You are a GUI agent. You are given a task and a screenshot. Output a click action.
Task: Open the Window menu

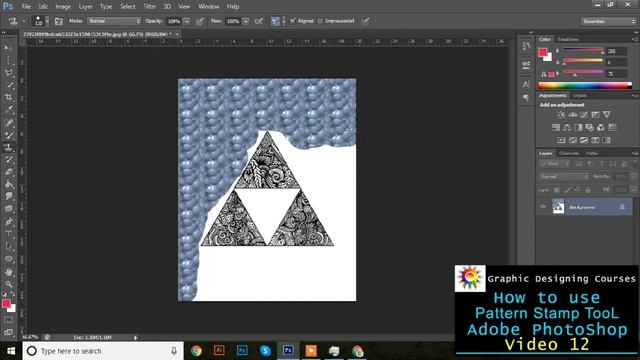209,7
